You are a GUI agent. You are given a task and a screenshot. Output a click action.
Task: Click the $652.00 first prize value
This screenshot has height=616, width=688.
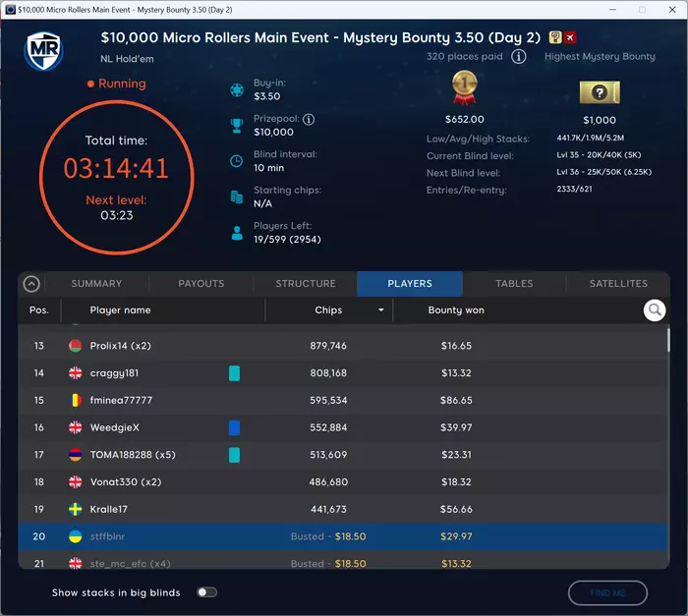465,119
